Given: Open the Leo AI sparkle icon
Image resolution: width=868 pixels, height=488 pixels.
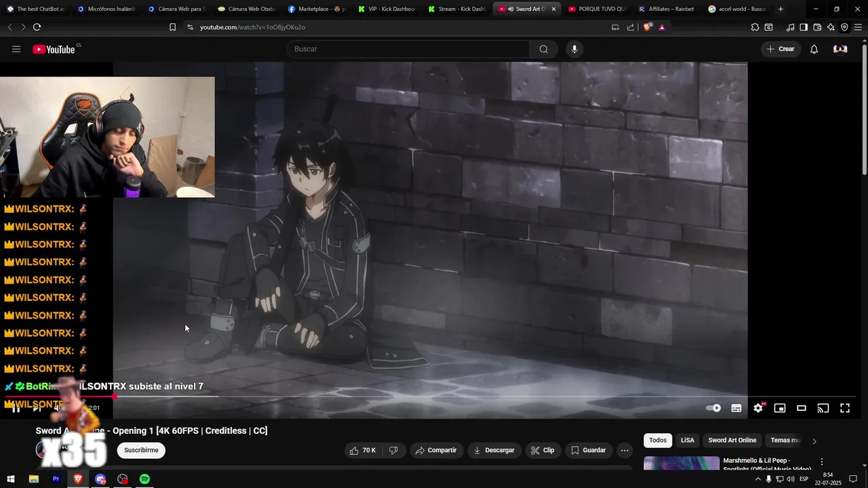Looking at the screenshot, I should point(831,27).
